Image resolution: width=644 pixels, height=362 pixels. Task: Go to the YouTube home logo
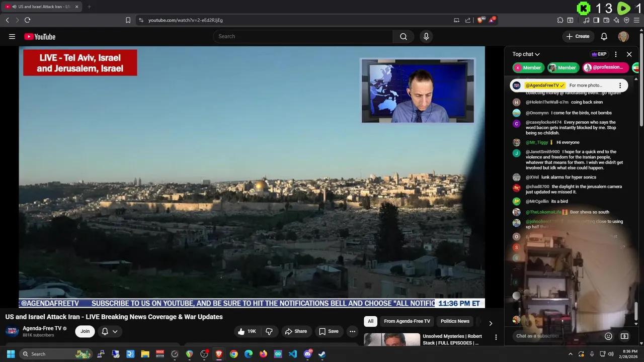[40, 37]
